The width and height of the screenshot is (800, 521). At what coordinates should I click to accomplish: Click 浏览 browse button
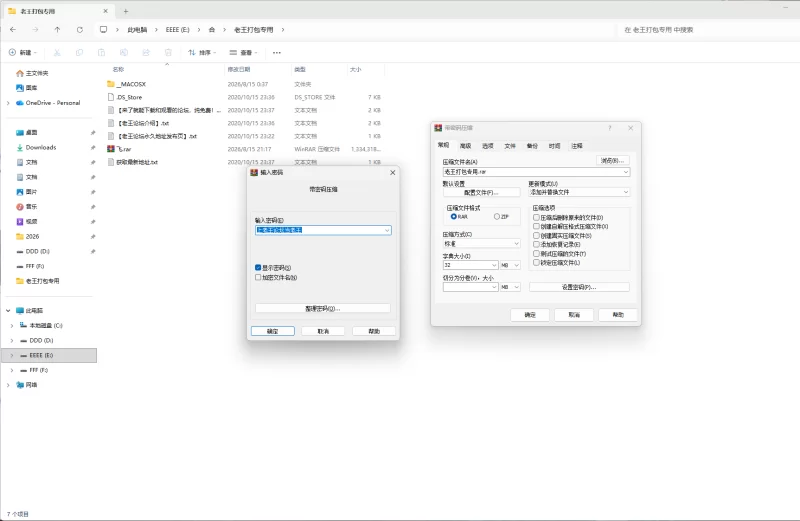tap(612, 161)
